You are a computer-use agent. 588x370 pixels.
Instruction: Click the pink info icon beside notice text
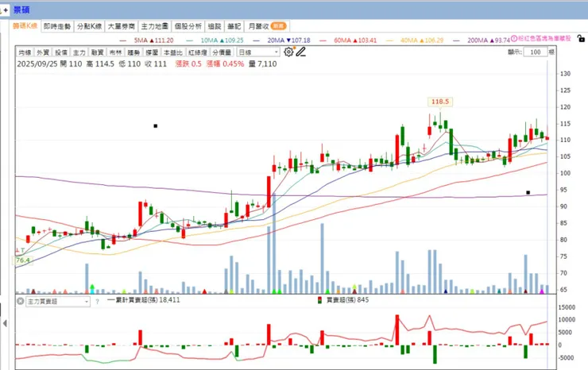[x=514, y=39]
